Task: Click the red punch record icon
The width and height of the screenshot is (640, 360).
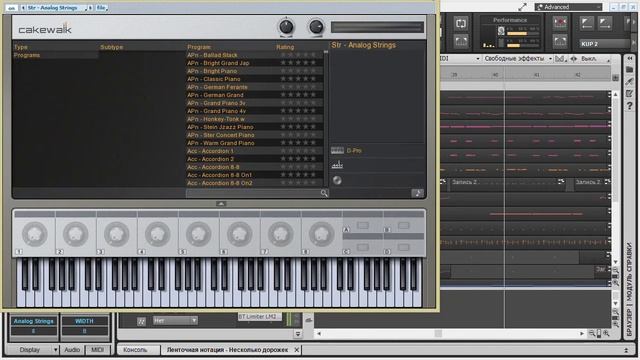Action: 560,22
